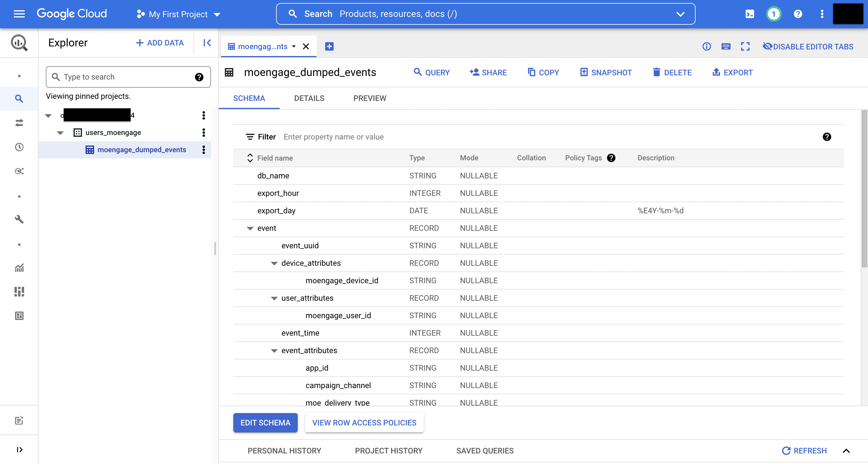868x464 pixels.
Task: Activate Cloud Shell terminal icon
Action: (x=750, y=14)
